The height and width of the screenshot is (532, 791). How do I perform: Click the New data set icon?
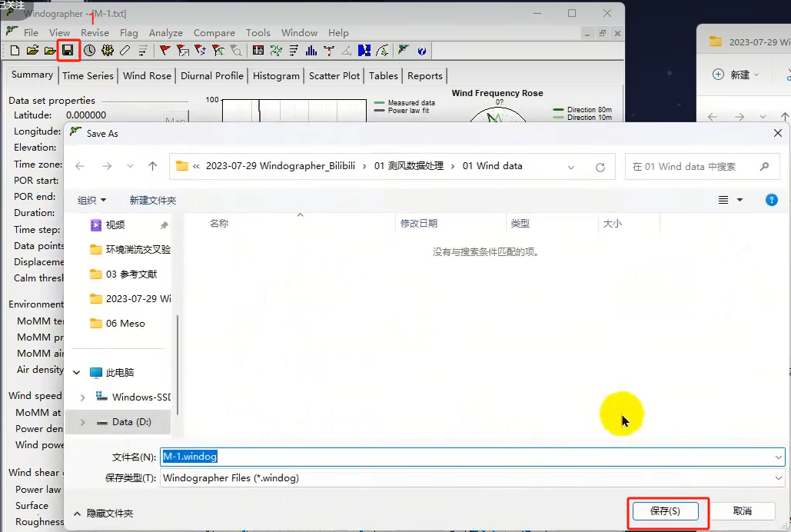[13, 50]
